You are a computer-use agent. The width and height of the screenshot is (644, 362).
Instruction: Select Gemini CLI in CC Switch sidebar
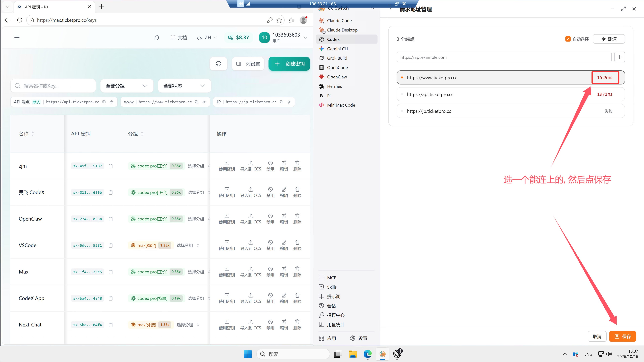click(346, 49)
